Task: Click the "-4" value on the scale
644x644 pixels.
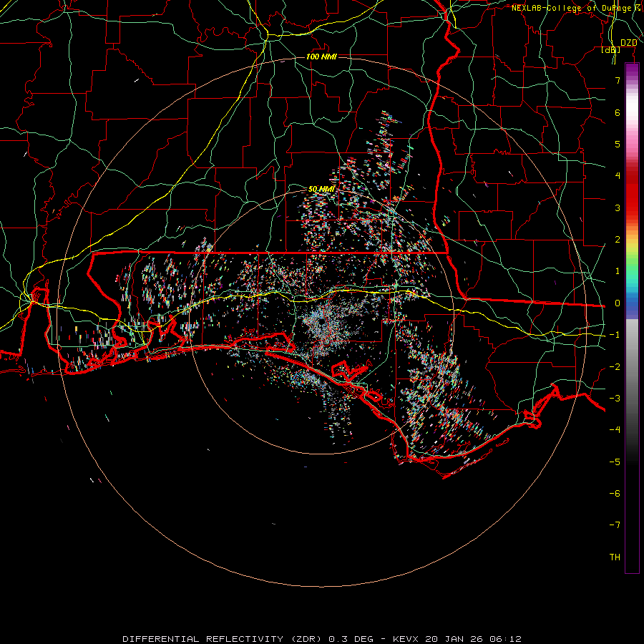Action: point(615,430)
